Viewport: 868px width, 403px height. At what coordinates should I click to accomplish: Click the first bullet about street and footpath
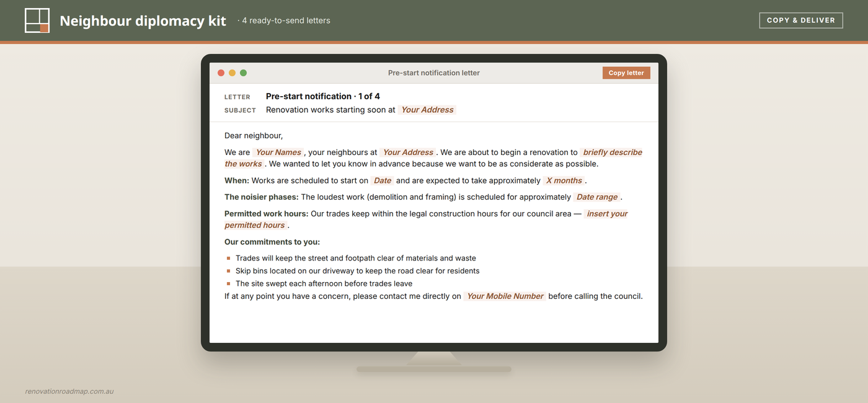tap(356, 258)
